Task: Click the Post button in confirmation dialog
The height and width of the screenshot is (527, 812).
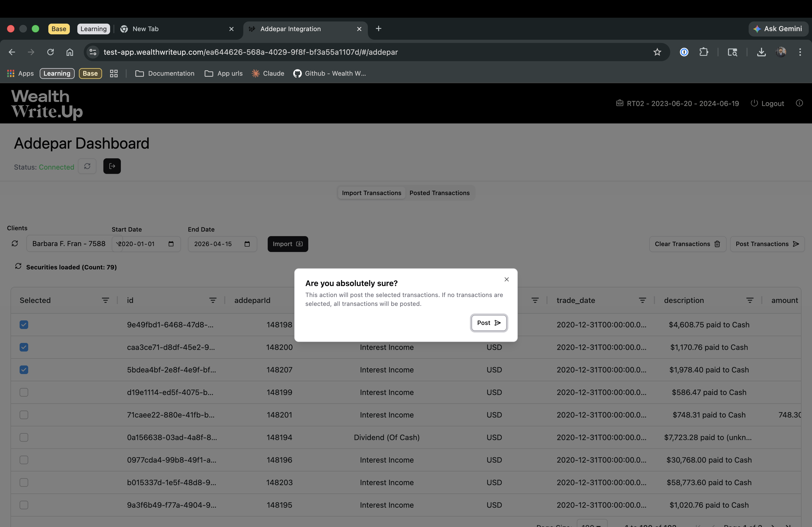Action: coord(488,323)
